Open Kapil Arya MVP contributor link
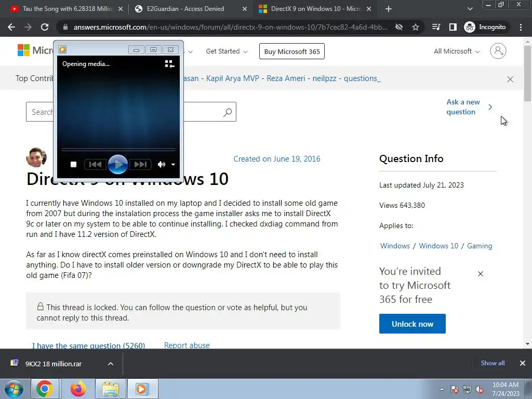 point(232,78)
